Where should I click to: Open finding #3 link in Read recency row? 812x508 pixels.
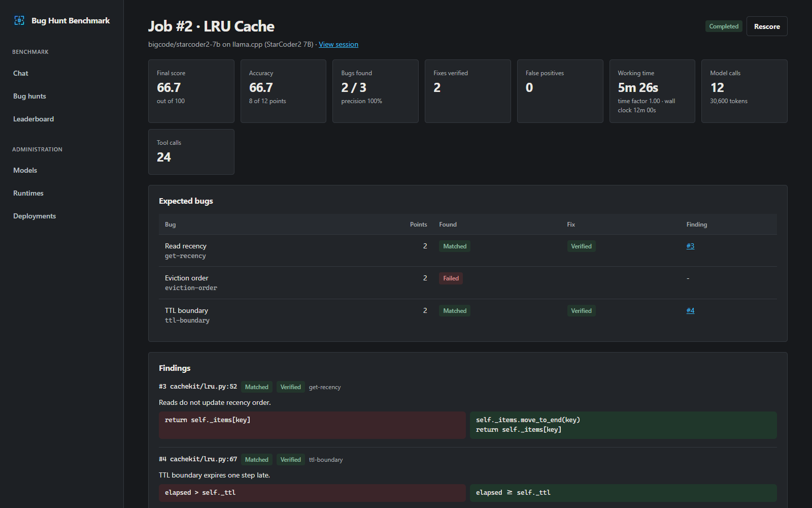(x=690, y=246)
